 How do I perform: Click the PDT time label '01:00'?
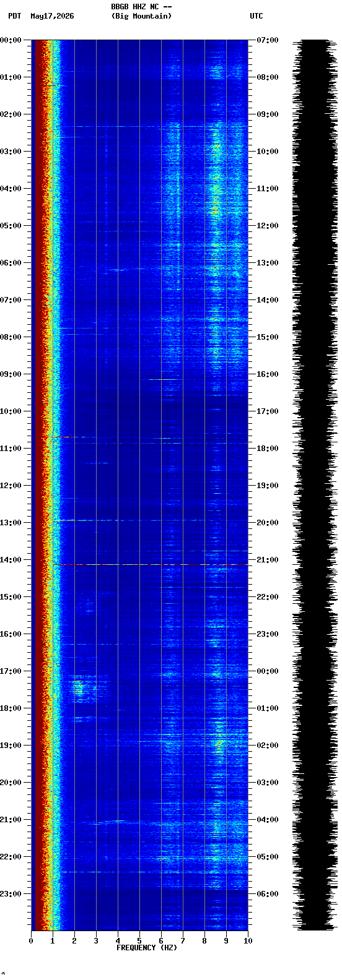point(11,77)
